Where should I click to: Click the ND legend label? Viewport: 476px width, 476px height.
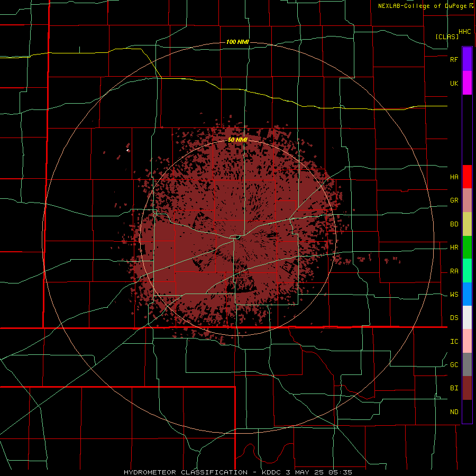(454, 411)
